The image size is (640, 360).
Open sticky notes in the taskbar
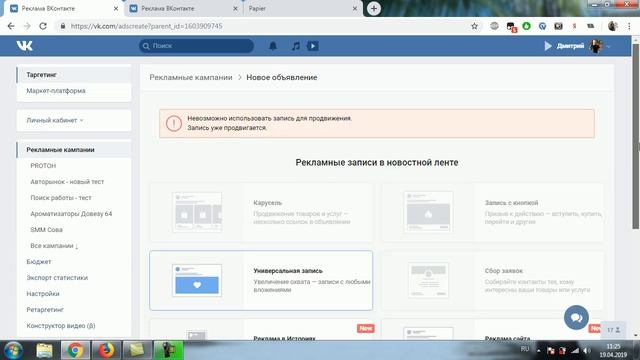[137, 350]
